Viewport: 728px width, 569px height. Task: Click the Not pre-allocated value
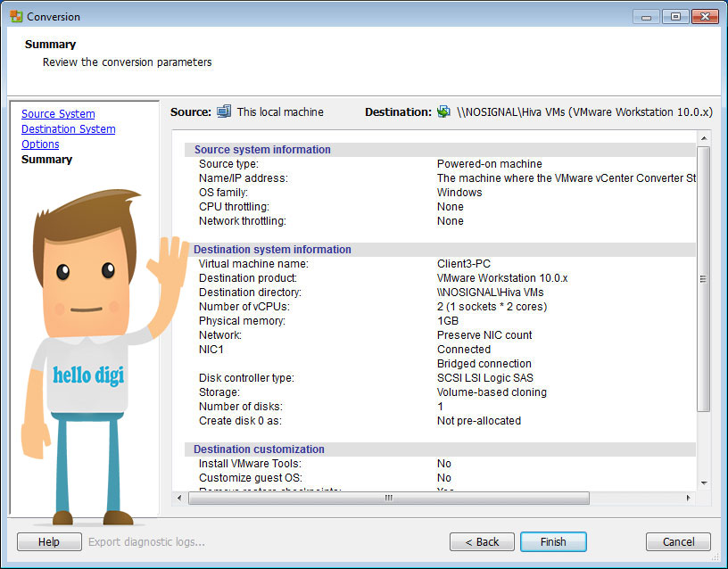pyautogui.click(x=479, y=420)
